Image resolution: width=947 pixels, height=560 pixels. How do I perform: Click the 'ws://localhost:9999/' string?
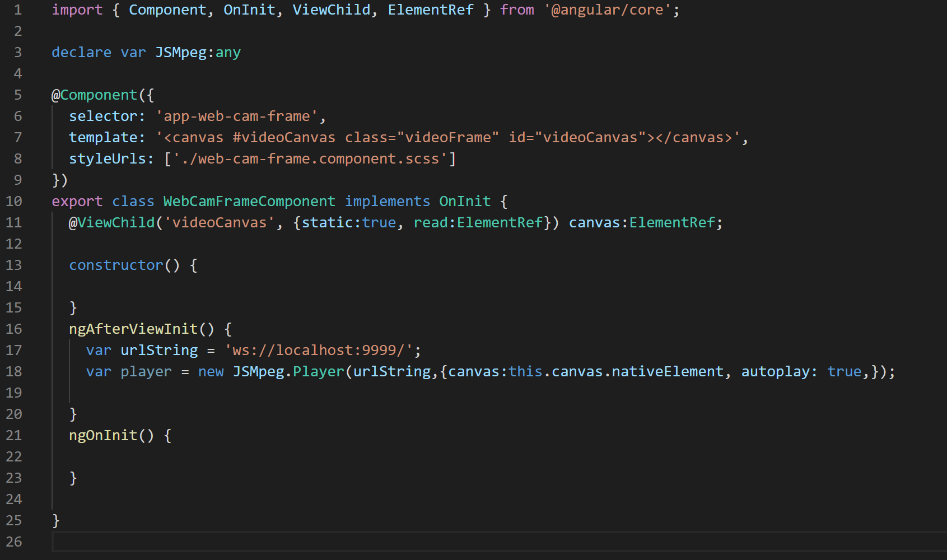pyautogui.click(x=319, y=351)
